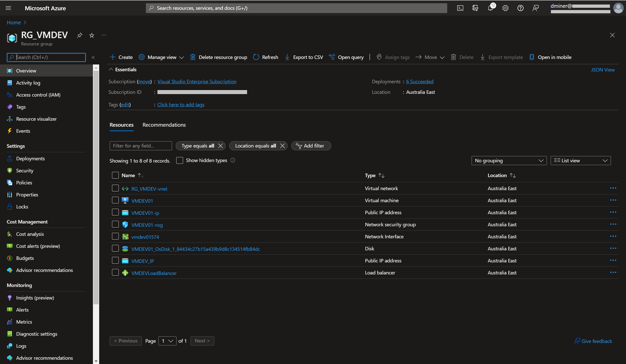Remove the Location equals all filter
Image resolution: width=626 pixels, height=364 pixels.
coord(282,146)
